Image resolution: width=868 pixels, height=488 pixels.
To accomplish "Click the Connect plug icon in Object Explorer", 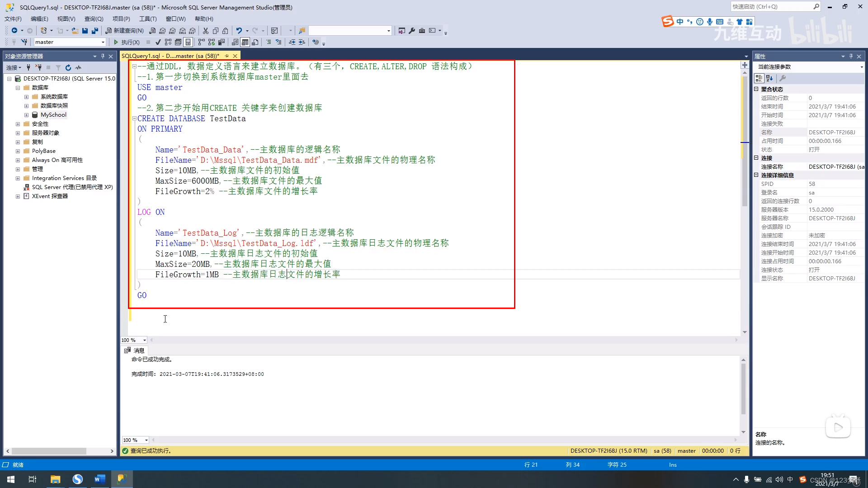I will [x=28, y=67].
